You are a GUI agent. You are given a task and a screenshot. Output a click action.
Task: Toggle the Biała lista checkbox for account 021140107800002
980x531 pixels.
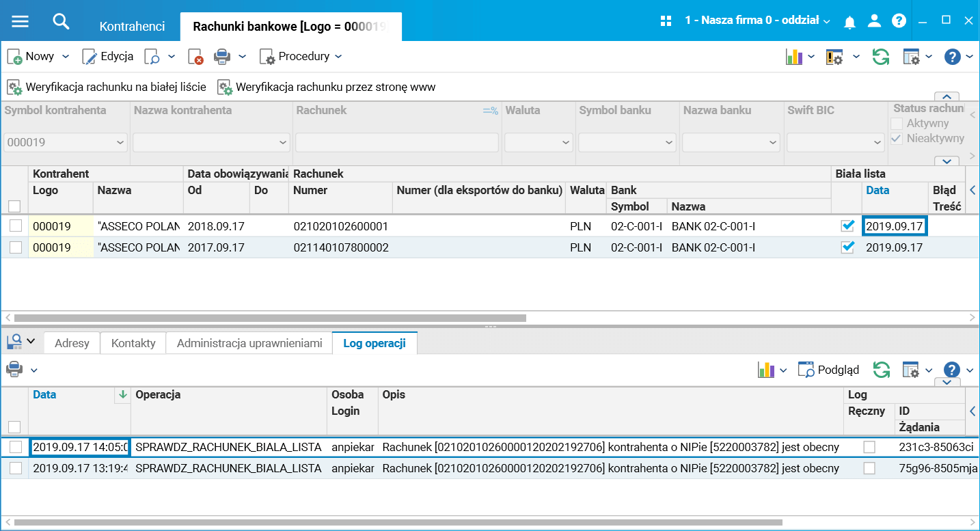(847, 247)
